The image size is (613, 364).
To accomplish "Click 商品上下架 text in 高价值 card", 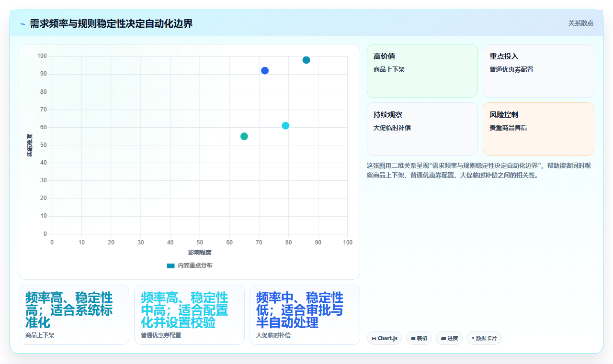I will pyautogui.click(x=389, y=69).
